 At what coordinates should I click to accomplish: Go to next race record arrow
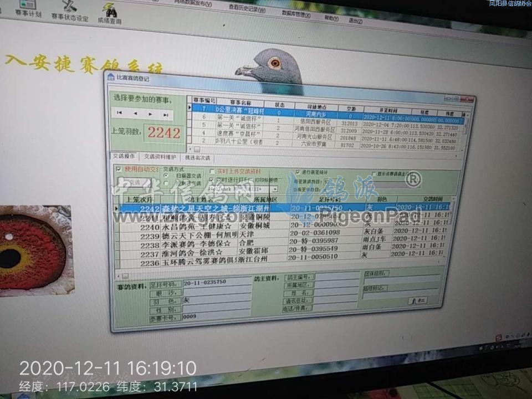point(150,114)
